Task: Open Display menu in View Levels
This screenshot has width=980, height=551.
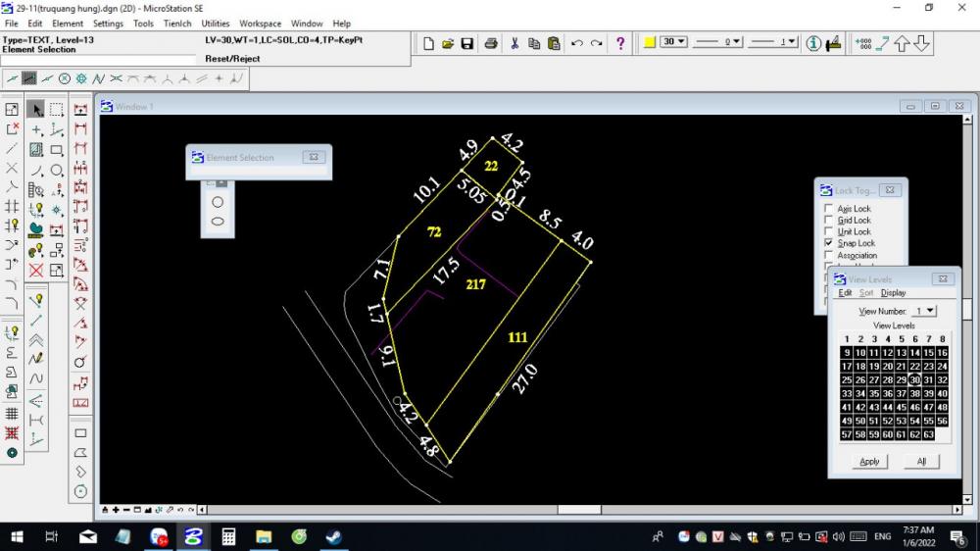Action: click(893, 293)
